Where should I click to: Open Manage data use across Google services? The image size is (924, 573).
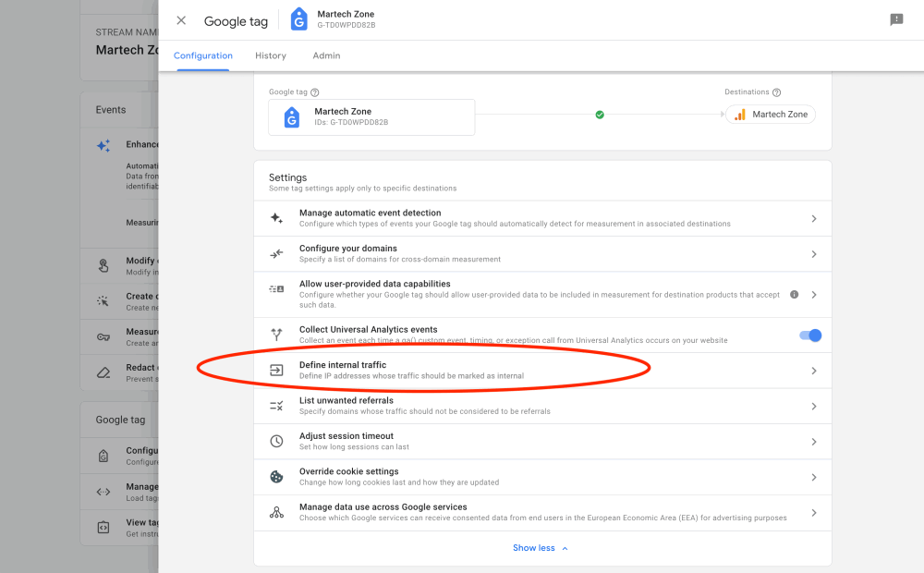[x=542, y=512]
